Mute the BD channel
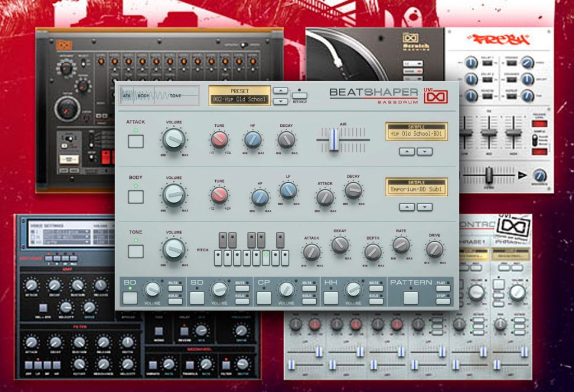Viewport: 574px width, 392px height. coord(175,288)
